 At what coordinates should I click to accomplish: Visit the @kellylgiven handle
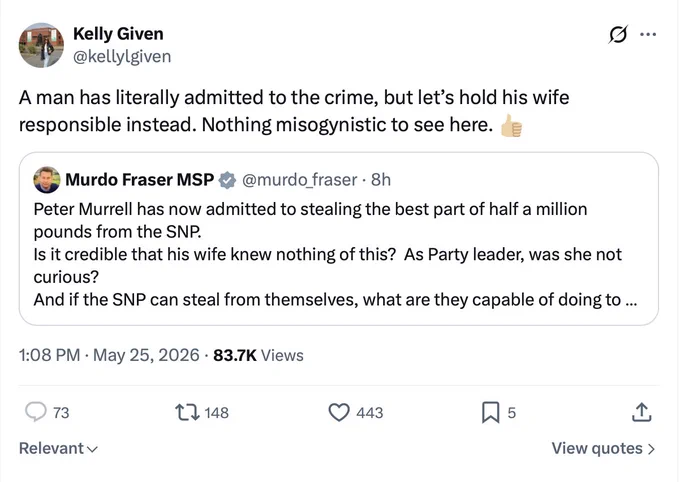(122, 56)
